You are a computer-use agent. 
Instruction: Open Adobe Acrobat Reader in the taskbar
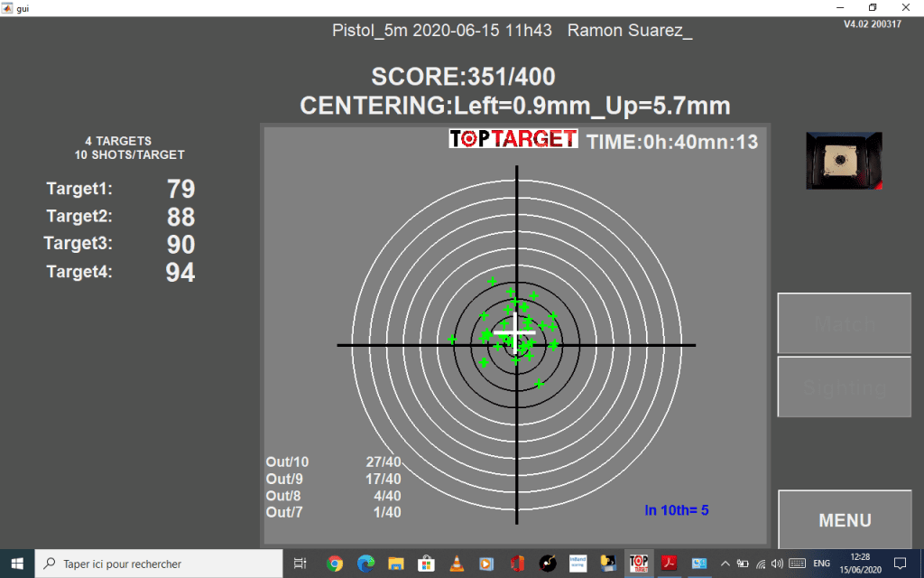point(669,564)
